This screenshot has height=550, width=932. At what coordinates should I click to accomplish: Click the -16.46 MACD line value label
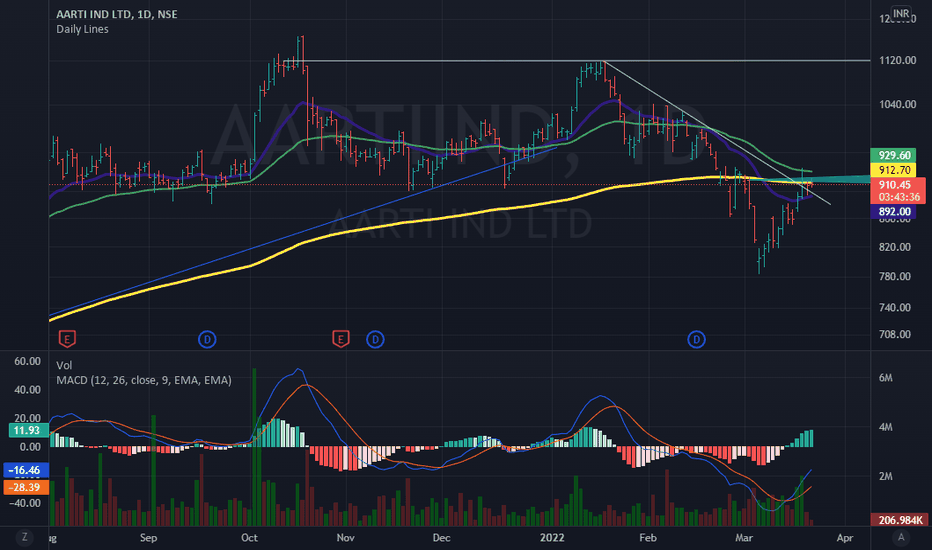tap(25, 470)
